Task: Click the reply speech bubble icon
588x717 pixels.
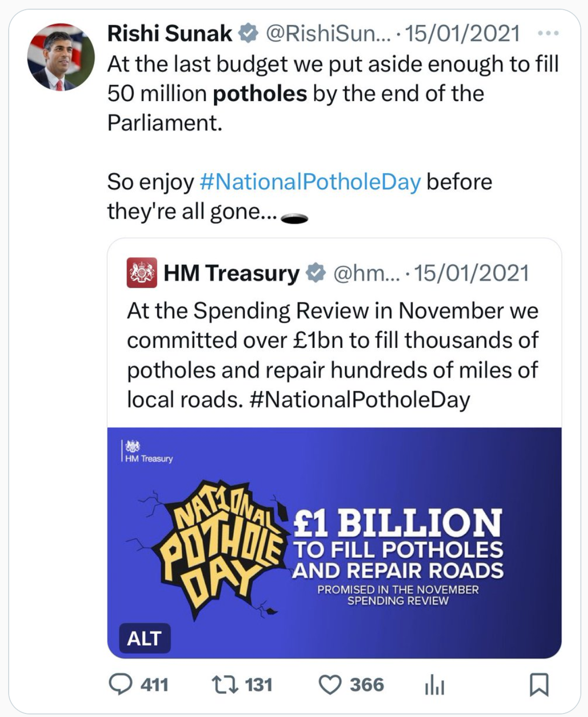Action: coord(120,684)
